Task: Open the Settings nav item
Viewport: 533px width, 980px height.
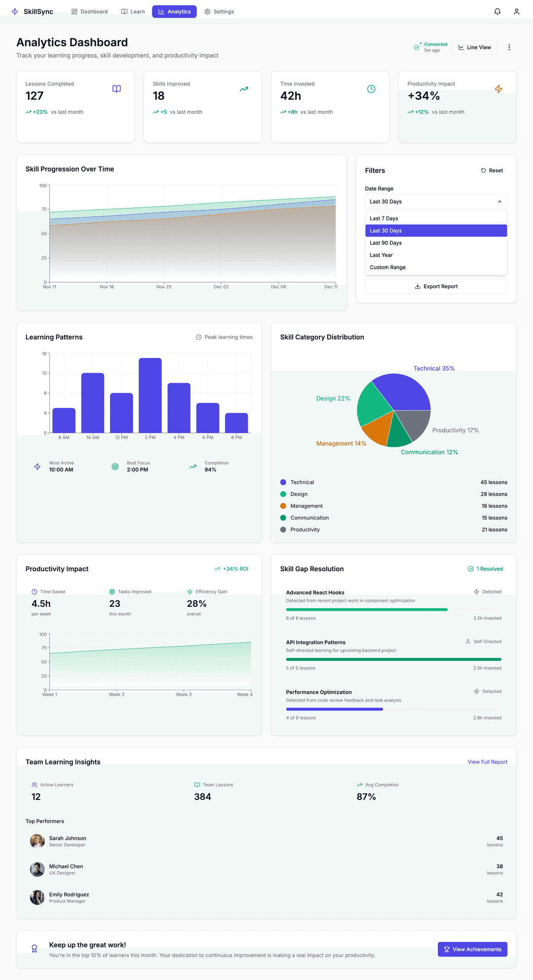Action: [219, 11]
